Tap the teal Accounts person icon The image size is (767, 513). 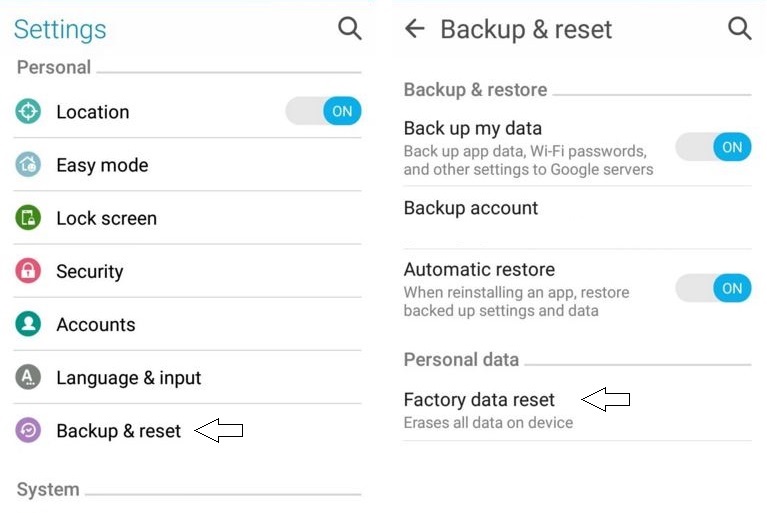tap(28, 324)
